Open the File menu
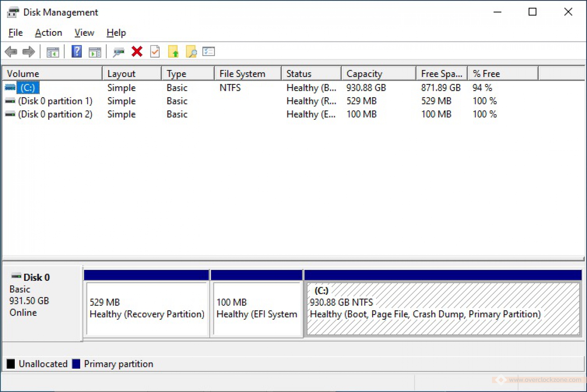The image size is (587, 392). pos(16,33)
